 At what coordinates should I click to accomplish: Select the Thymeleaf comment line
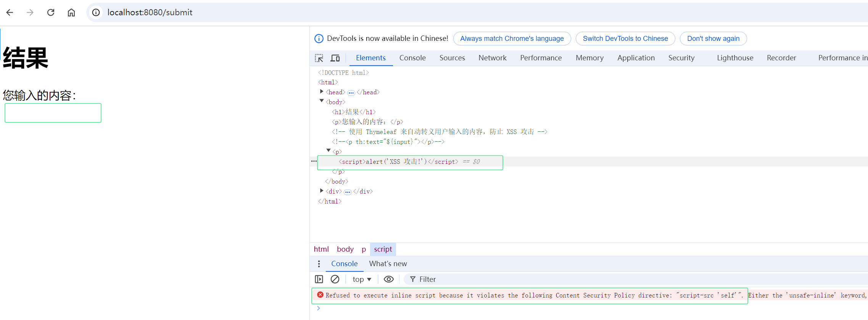[440, 132]
